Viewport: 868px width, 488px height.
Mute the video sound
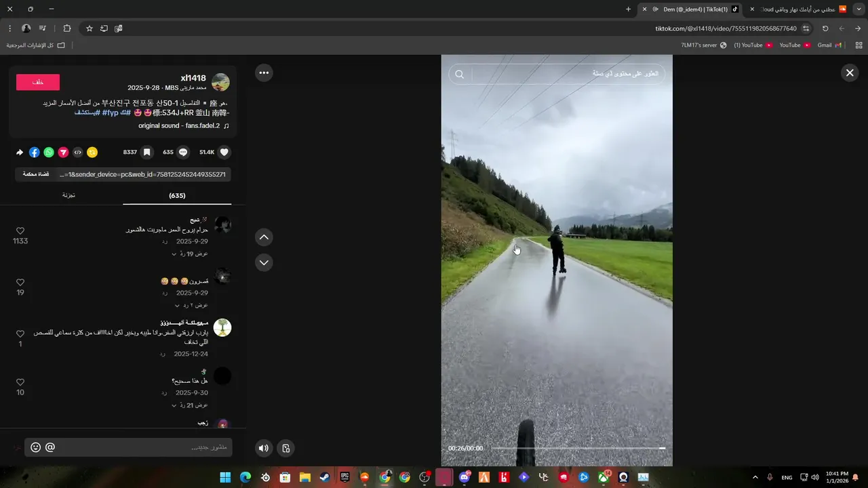coord(264,448)
